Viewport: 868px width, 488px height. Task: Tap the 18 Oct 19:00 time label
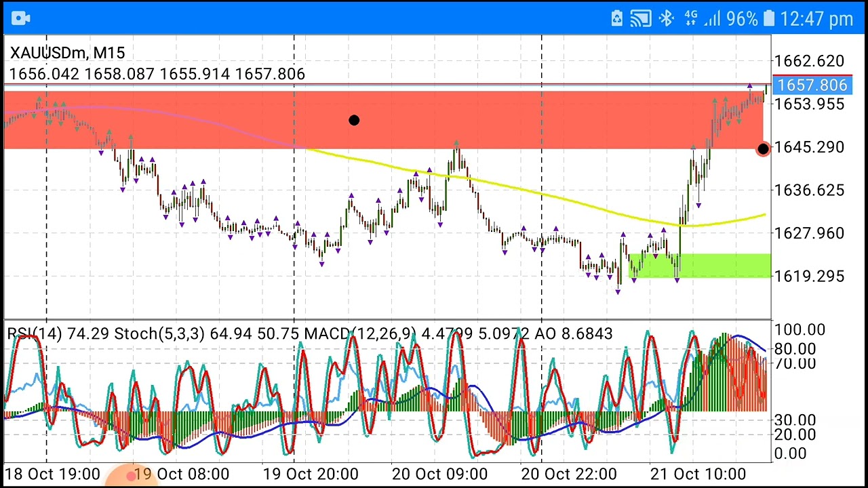point(53,474)
